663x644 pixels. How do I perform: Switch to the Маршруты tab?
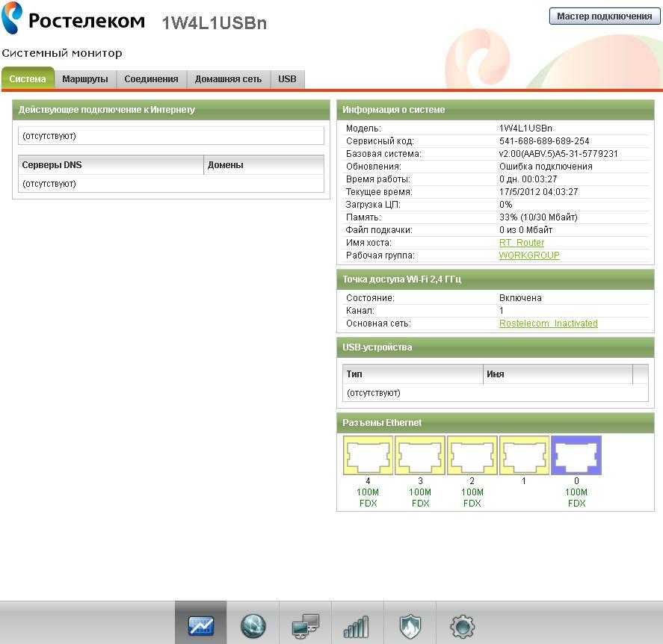tap(85, 78)
